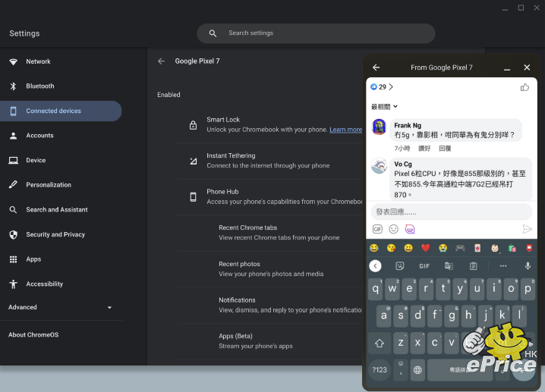This screenshot has height=392, width=545.
Task: Open About ChromeOS page
Action: pyautogui.click(x=33, y=334)
